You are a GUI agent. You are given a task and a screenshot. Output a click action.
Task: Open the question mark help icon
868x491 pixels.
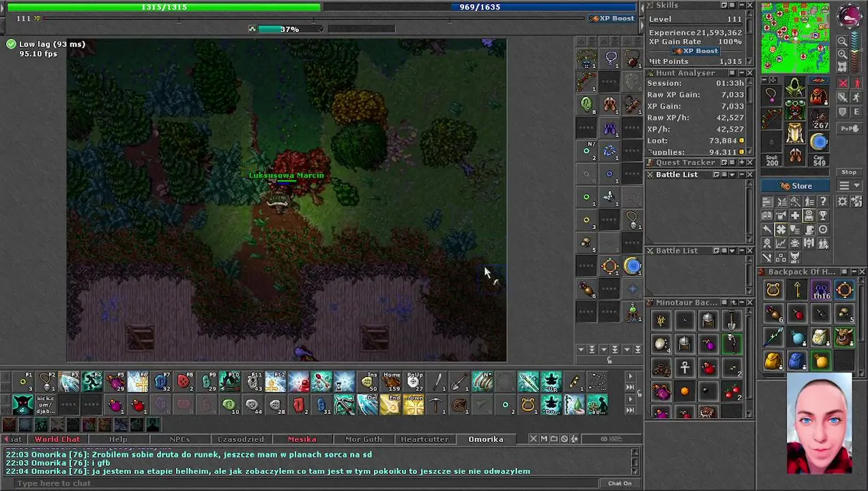click(x=823, y=201)
